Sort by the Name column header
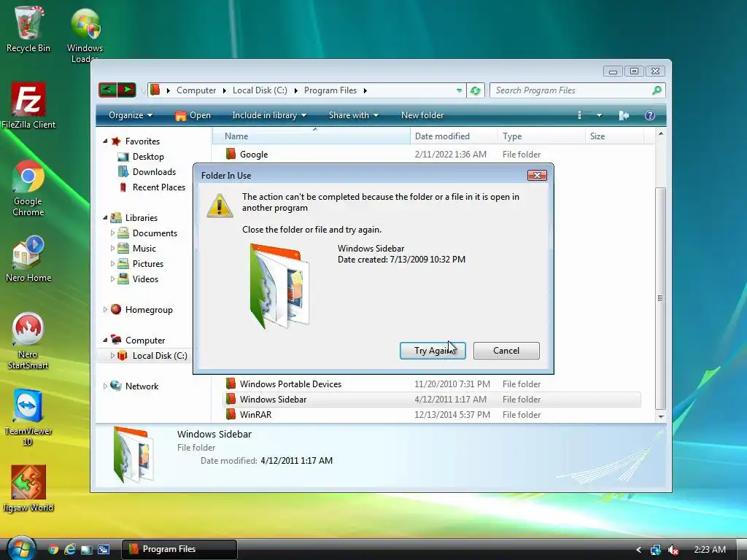 pos(311,136)
